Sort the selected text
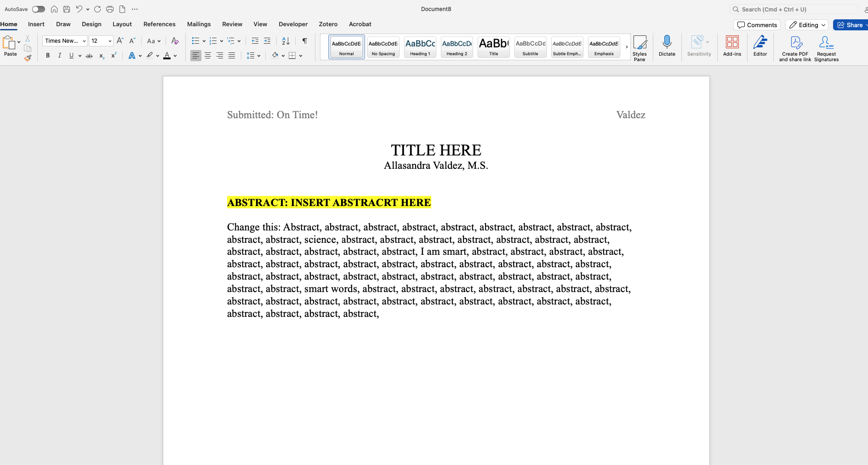The width and height of the screenshot is (868, 465). tap(286, 41)
